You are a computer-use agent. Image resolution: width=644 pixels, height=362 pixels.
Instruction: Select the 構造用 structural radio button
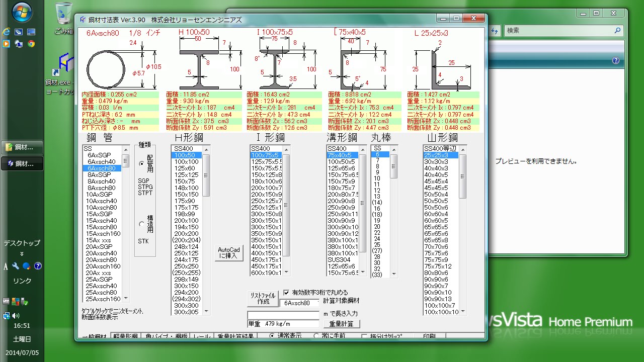[x=142, y=224]
